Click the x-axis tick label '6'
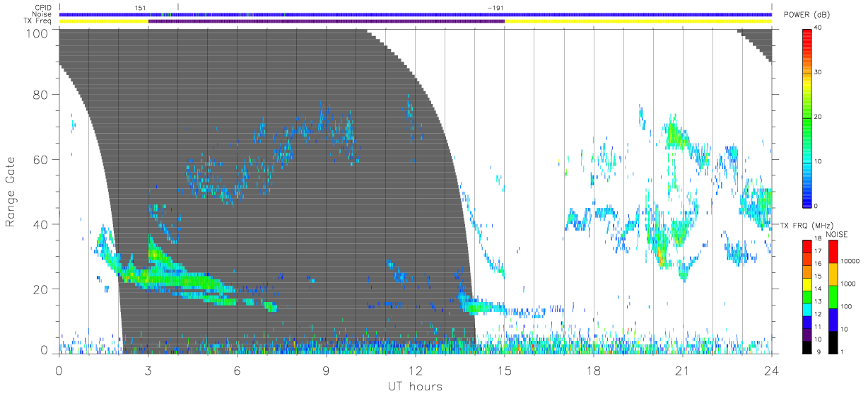This screenshot has width=868, height=401. pyautogui.click(x=237, y=371)
